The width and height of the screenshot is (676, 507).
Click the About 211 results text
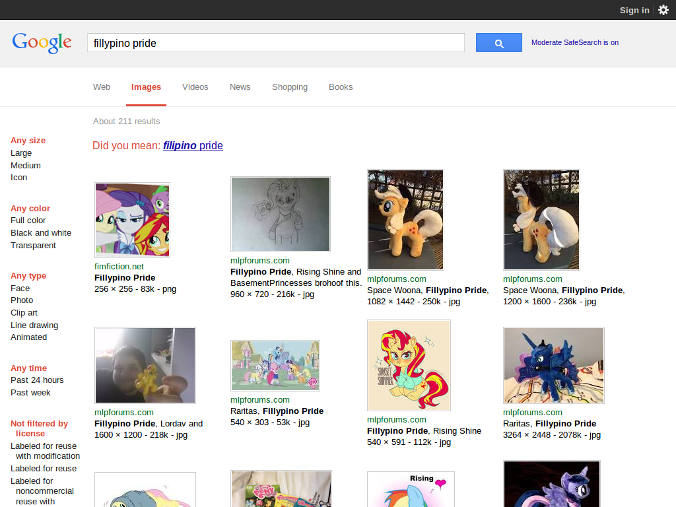click(x=126, y=121)
